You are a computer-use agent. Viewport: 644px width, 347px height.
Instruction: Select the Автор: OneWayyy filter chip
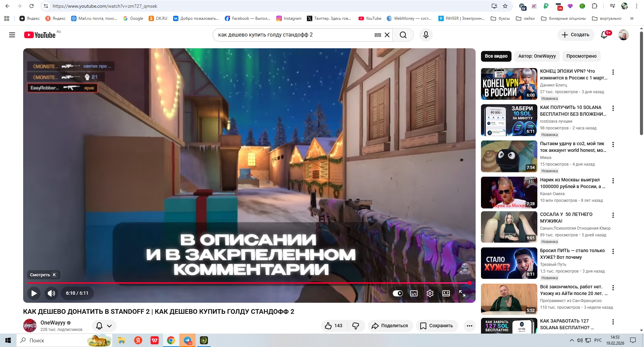click(x=537, y=56)
